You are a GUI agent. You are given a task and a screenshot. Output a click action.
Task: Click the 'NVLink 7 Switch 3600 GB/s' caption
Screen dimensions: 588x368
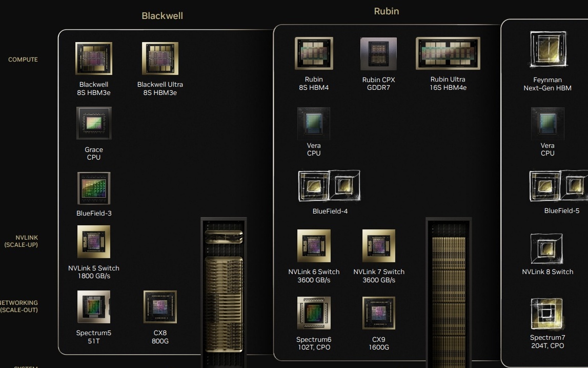[379, 276]
